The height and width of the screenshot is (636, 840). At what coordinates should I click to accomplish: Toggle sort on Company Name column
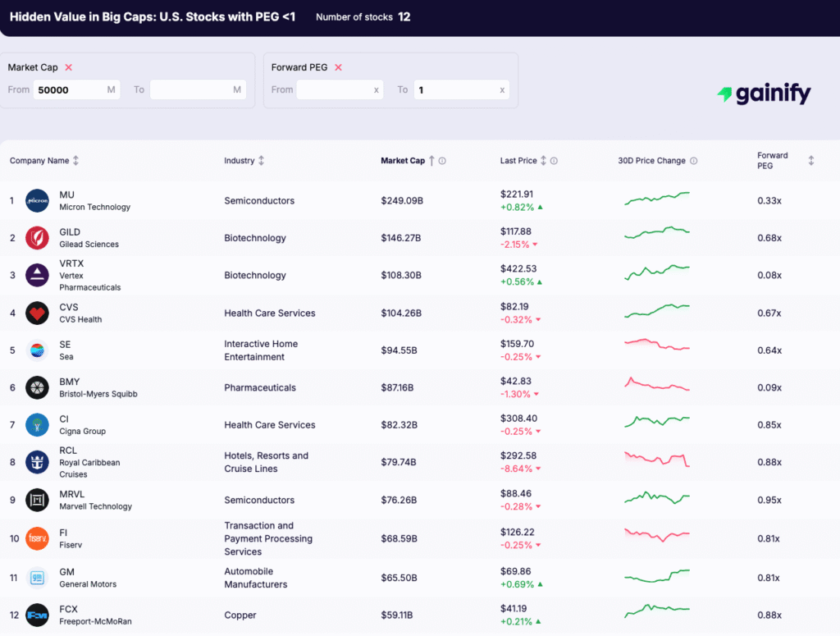(x=75, y=161)
